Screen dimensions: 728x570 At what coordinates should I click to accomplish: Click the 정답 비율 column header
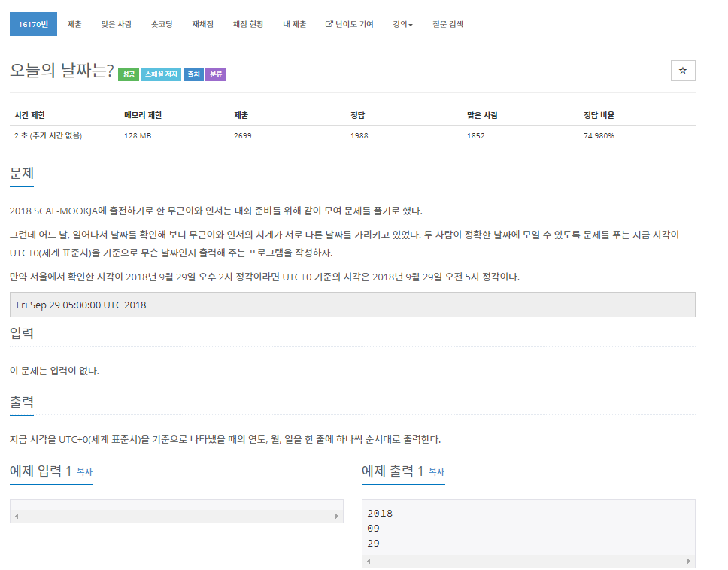coord(599,115)
